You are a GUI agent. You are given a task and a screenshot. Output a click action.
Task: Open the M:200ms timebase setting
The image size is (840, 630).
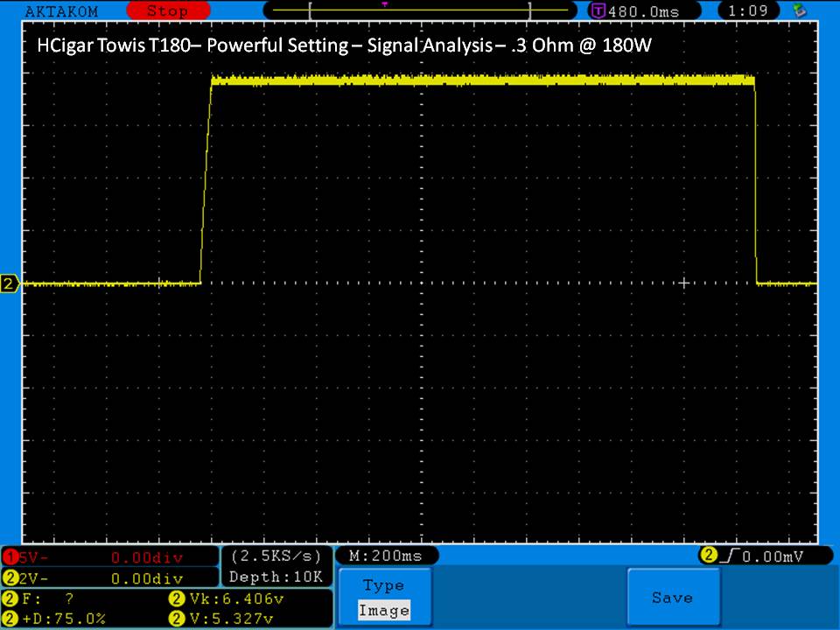(x=386, y=556)
